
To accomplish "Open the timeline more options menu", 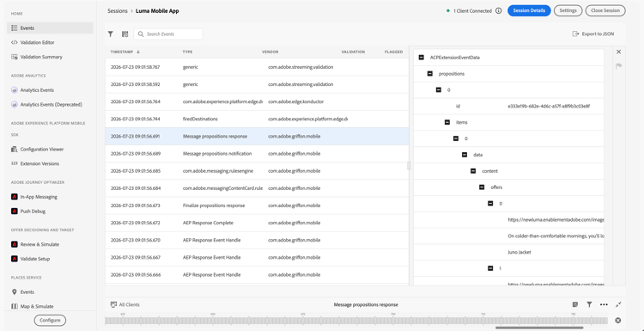I will tap(604, 304).
